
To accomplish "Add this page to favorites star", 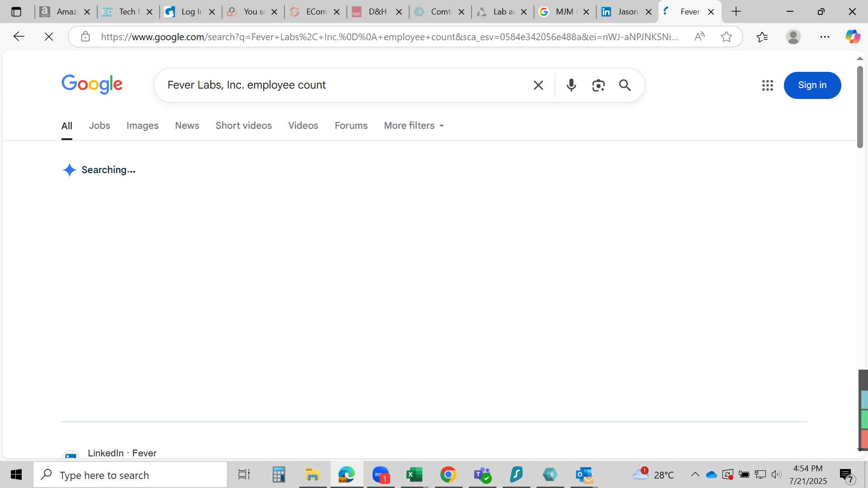I will click(726, 37).
